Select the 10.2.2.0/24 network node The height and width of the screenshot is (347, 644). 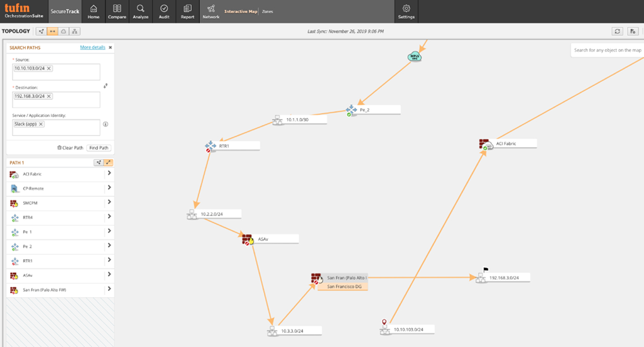(213, 214)
